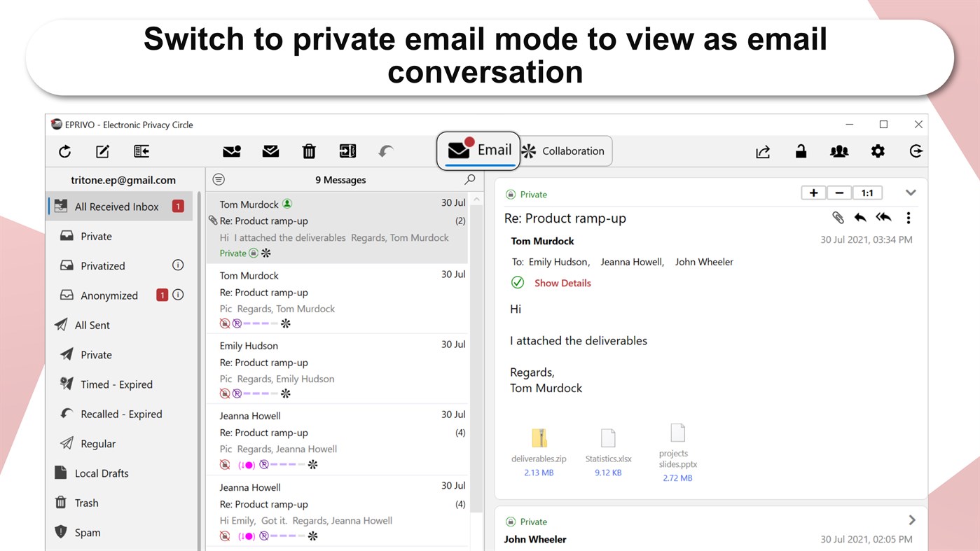Click Show Details in the open email

(563, 283)
